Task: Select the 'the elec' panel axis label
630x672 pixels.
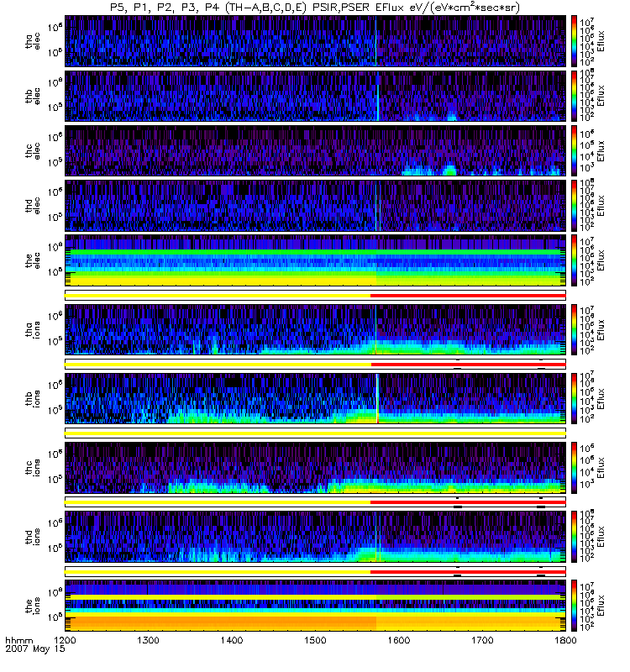Action: pos(33,260)
